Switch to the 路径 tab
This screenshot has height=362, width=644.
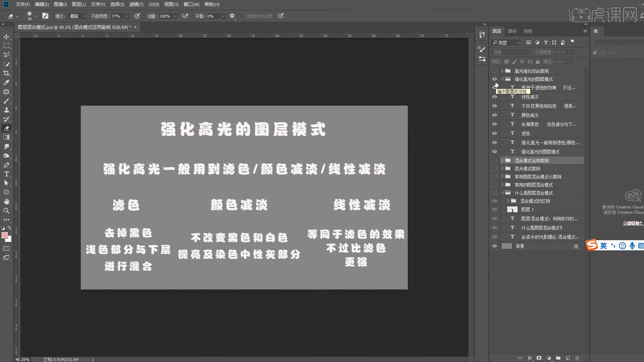pyautogui.click(x=512, y=31)
